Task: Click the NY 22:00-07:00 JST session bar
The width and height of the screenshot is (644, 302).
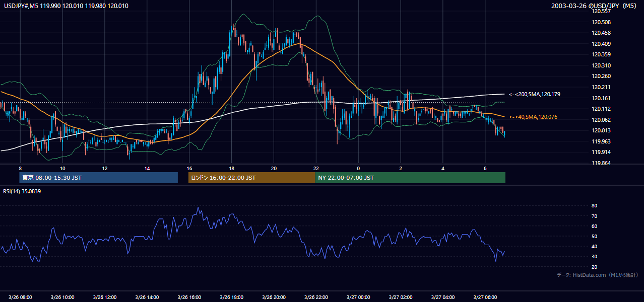Action: [x=410, y=178]
